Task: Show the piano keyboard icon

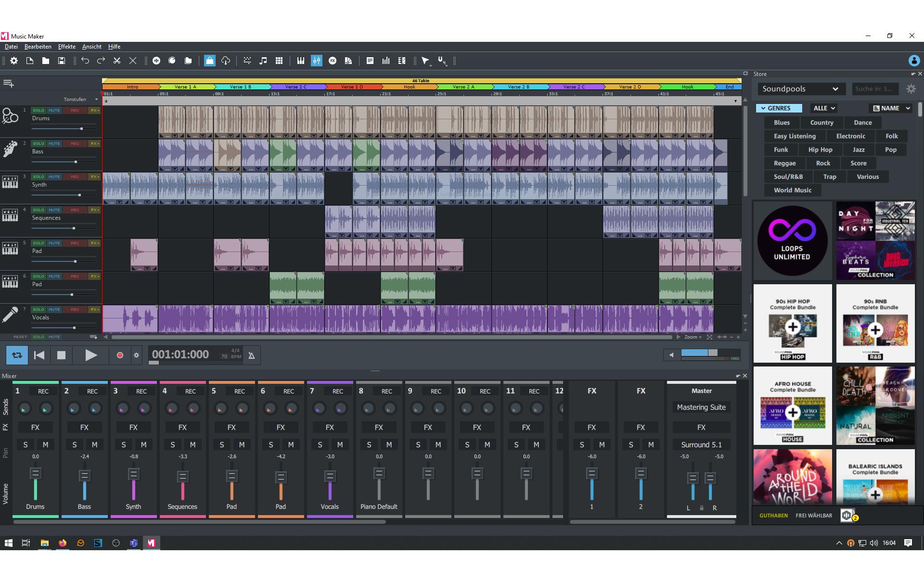Action: click(x=301, y=61)
